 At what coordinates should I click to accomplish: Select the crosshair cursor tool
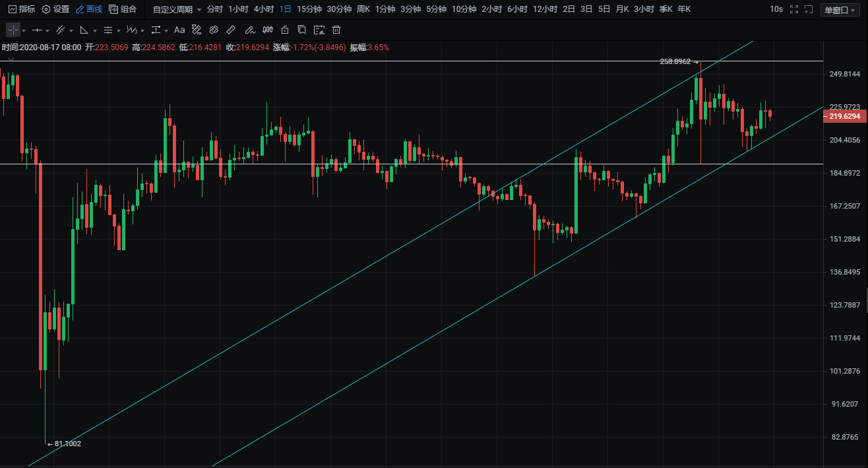click(13, 30)
